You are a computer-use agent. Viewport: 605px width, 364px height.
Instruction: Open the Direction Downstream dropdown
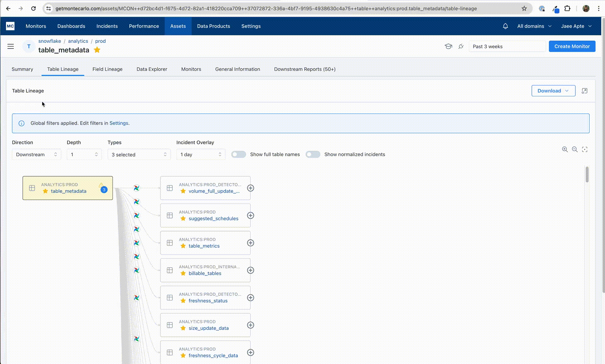click(x=37, y=154)
